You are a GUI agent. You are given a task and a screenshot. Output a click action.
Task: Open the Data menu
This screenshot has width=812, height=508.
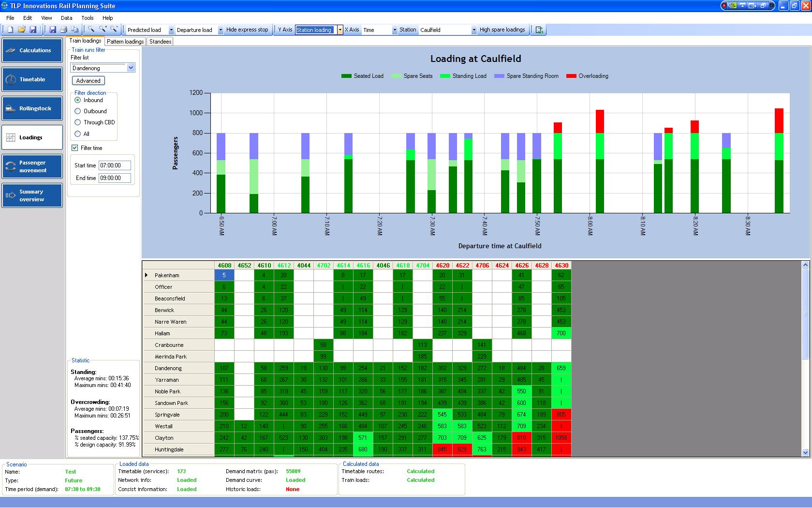(67, 18)
